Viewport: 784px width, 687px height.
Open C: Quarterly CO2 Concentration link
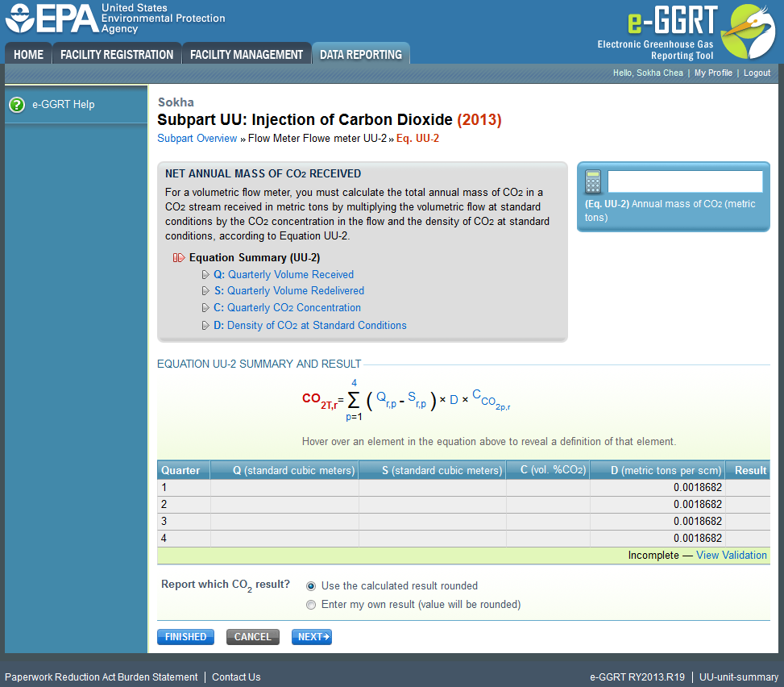[x=287, y=308]
